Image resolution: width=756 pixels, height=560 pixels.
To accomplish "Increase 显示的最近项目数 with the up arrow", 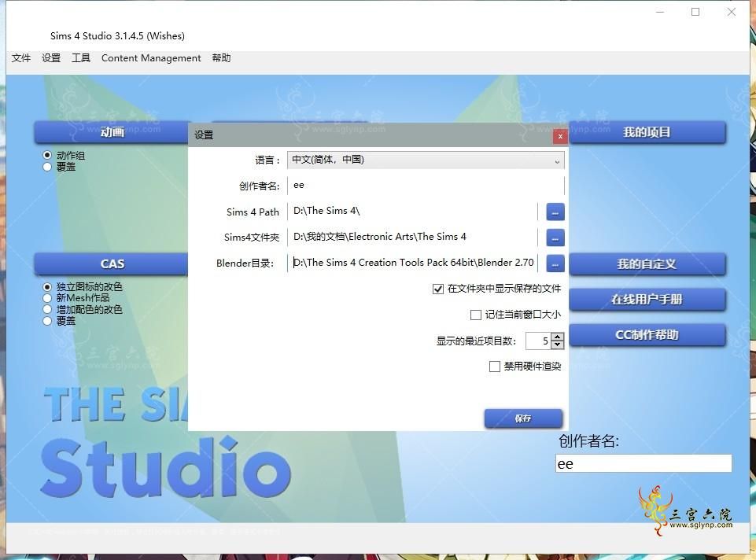I will 557,337.
